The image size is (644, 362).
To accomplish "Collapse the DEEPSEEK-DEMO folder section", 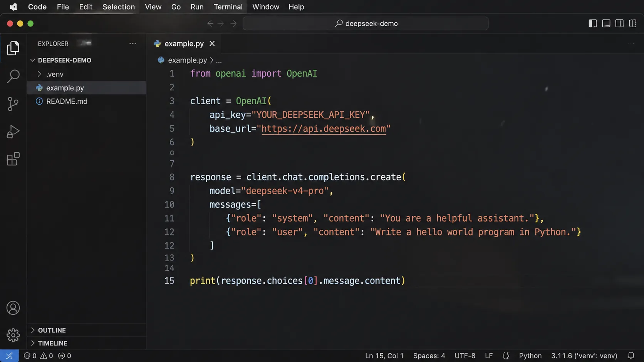I will click(33, 60).
